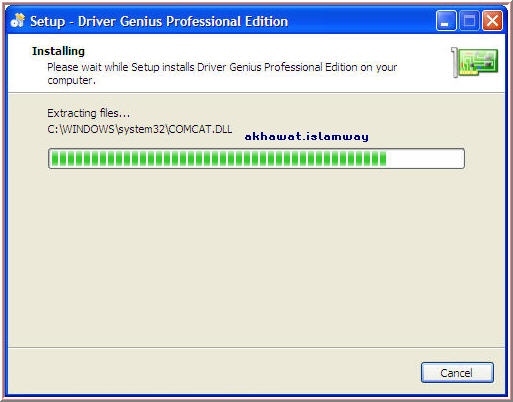Minimize the Driver Genius setup window

[446, 21]
